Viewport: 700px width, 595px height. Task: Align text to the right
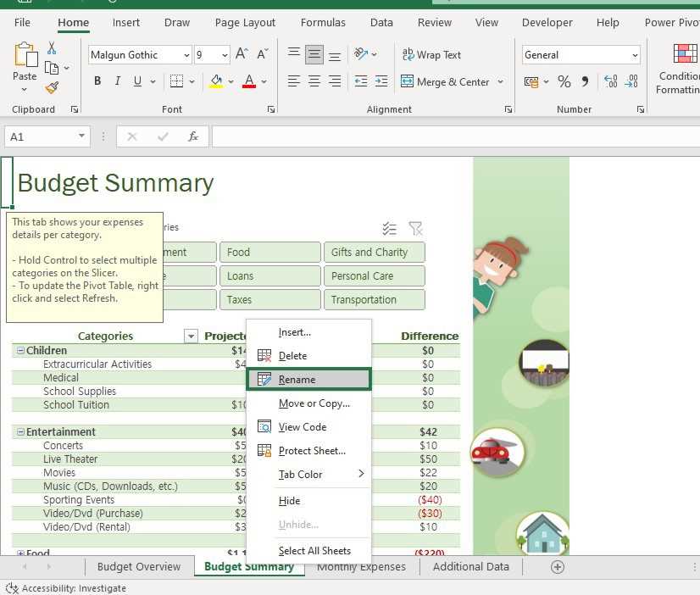tap(335, 81)
